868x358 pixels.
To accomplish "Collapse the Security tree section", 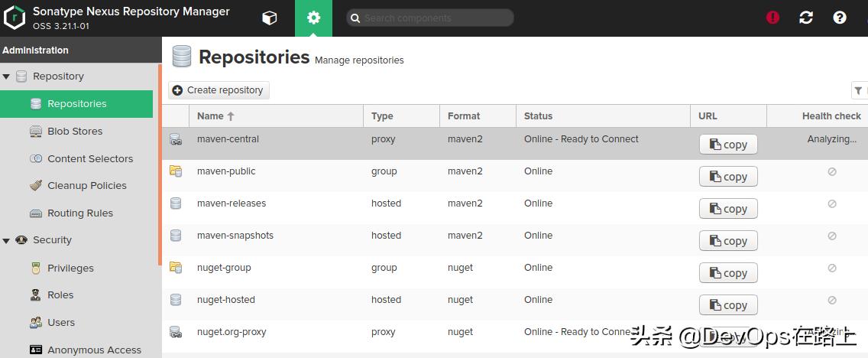I will pos(6,240).
